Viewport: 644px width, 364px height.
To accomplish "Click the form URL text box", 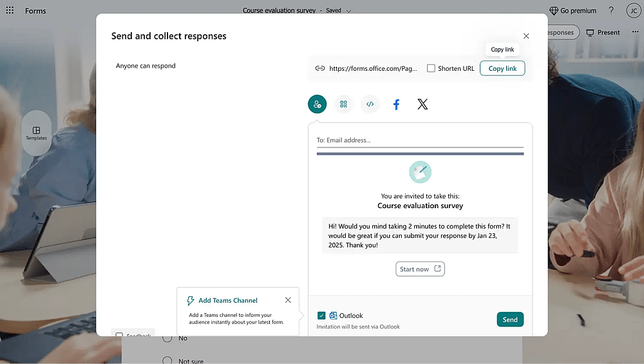I will 373,68.
